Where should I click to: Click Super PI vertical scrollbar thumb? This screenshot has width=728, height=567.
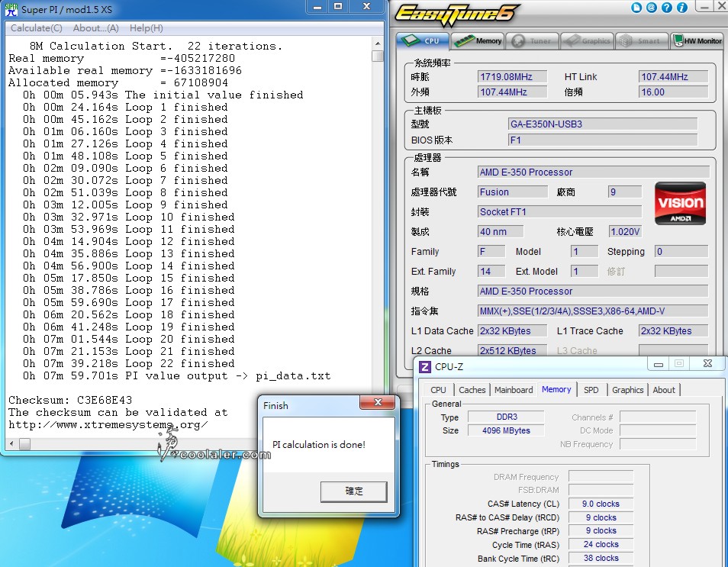click(x=378, y=56)
